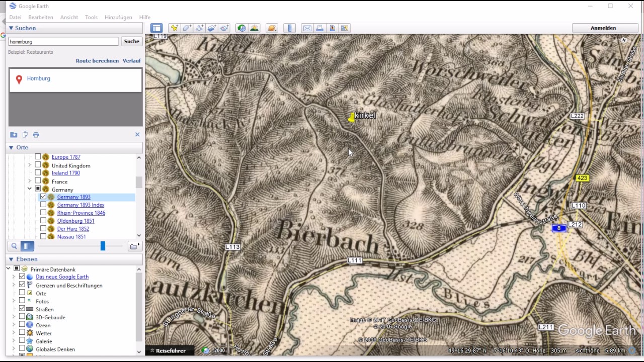Screen dimensions: 644x362
Task: Open the Verlauf search history link
Action: pos(132,60)
